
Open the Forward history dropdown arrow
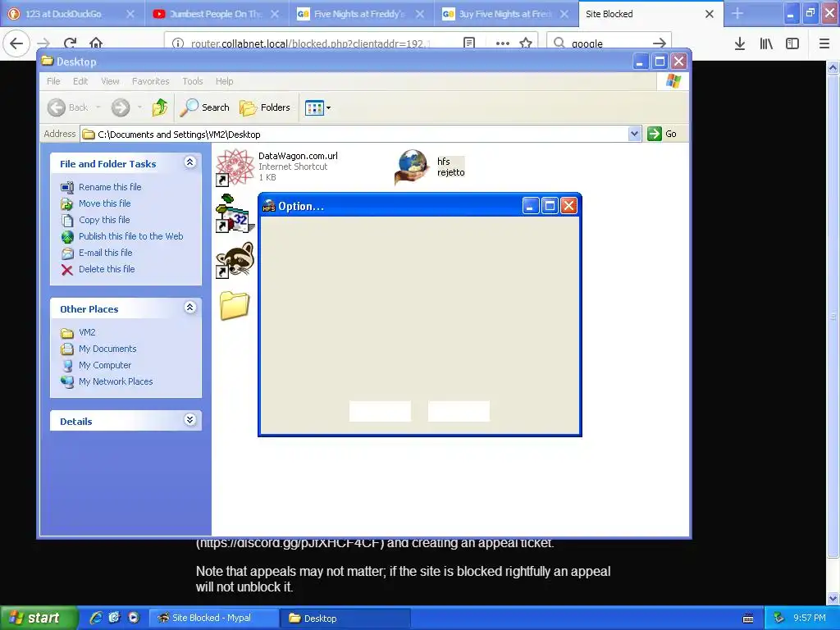click(x=139, y=107)
